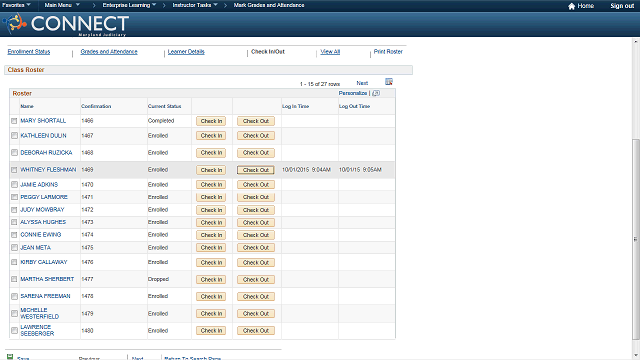
Task: Check In JAMIE ADKINS
Action: point(211,184)
